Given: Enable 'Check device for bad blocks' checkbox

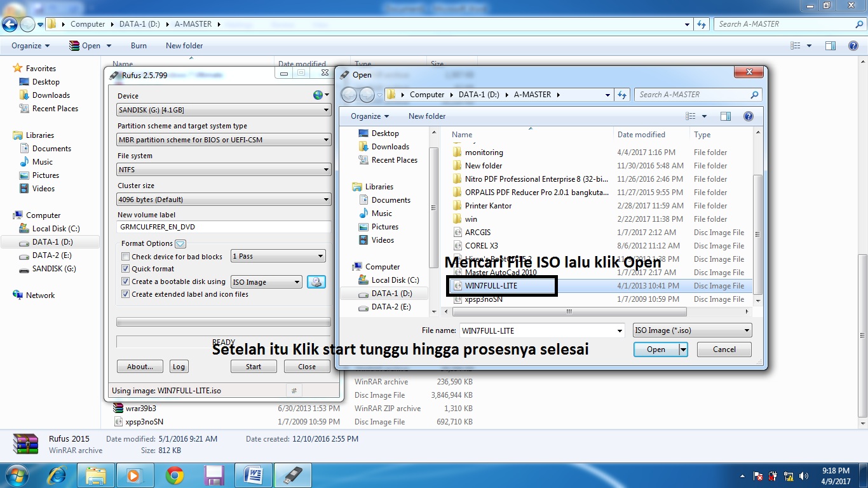Looking at the screenshot, I should [126, 257].
